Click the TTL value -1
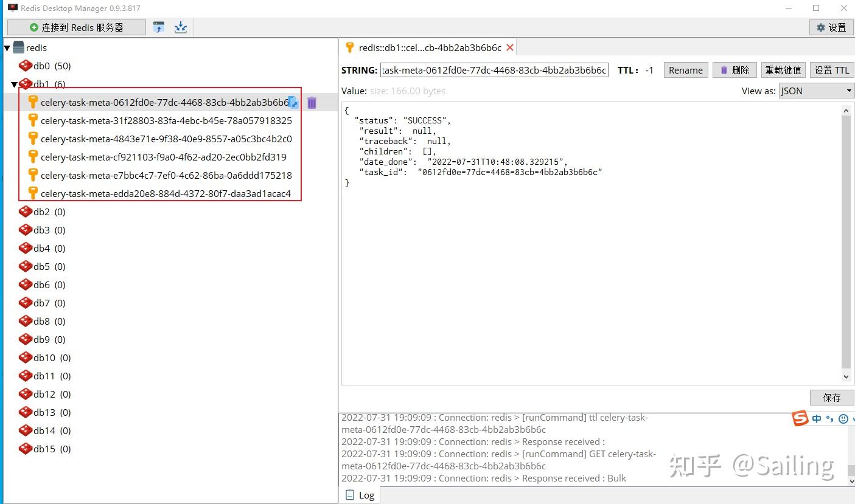The width and height of the screenshot is (855, 504). pyautogui.click(x=649, y=70)
